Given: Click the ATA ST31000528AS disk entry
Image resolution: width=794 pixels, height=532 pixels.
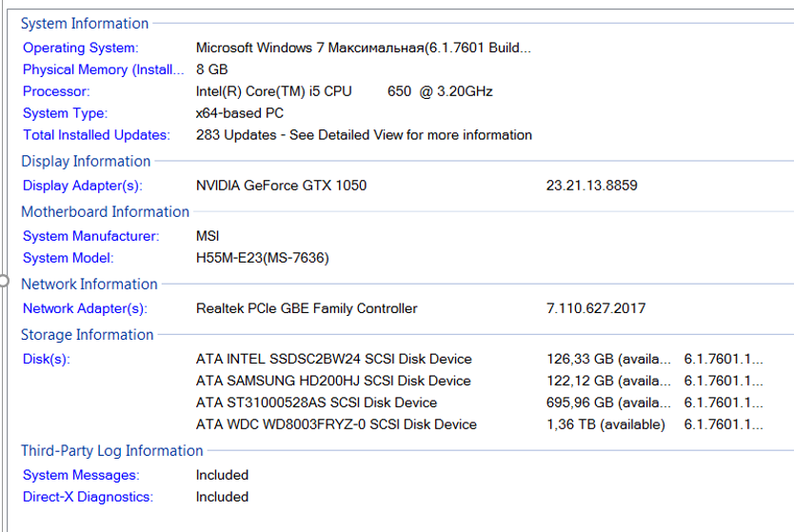Looking at the screenshot, I should click(316, 403).
